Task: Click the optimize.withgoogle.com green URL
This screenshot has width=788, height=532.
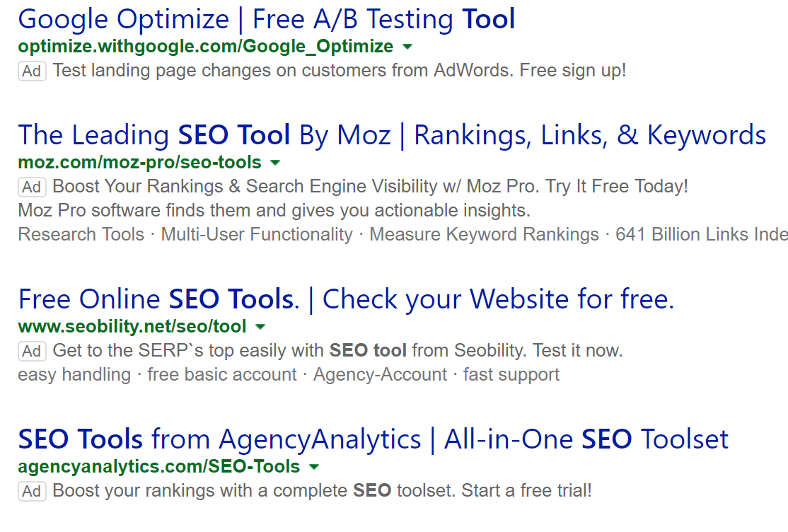Action: 206,46
